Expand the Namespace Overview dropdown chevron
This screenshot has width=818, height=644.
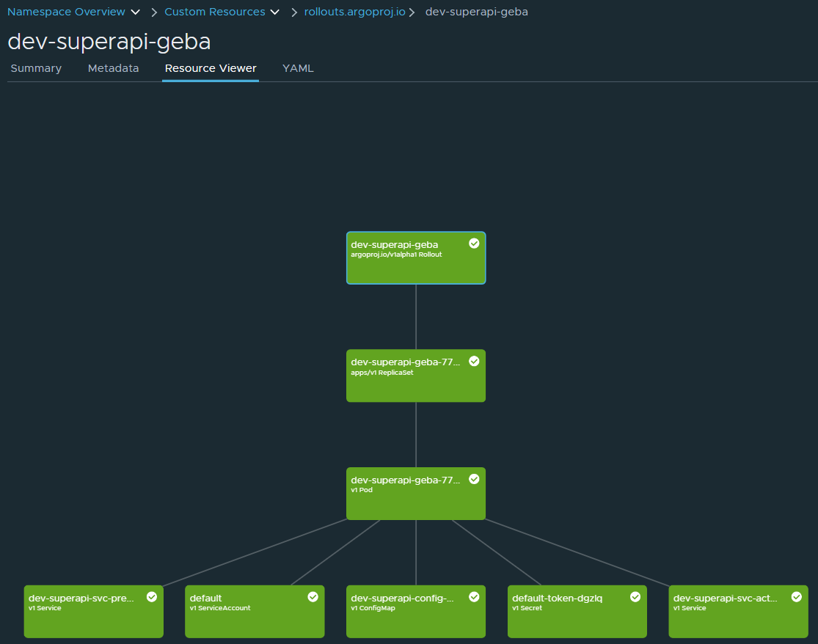tap(135, 12)
